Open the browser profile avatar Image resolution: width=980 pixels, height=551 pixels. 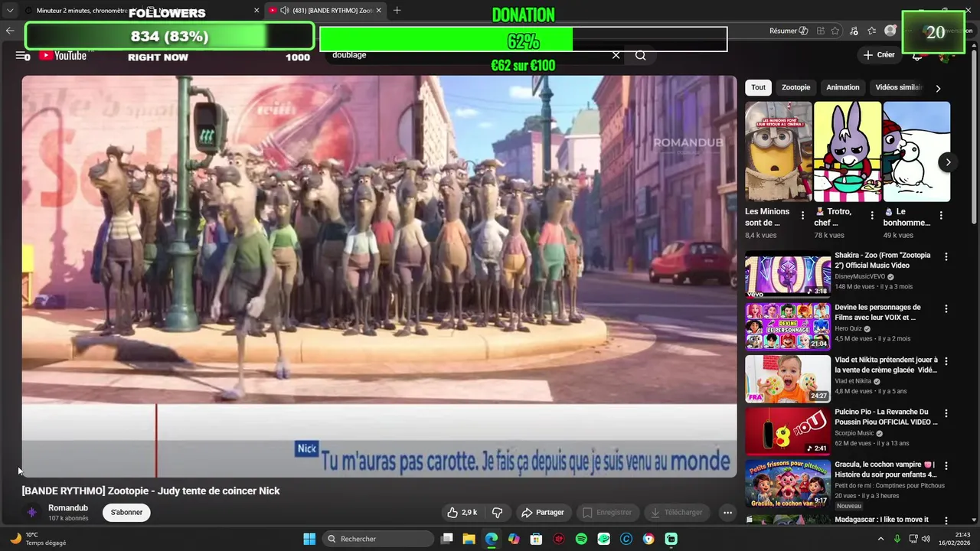890,31
